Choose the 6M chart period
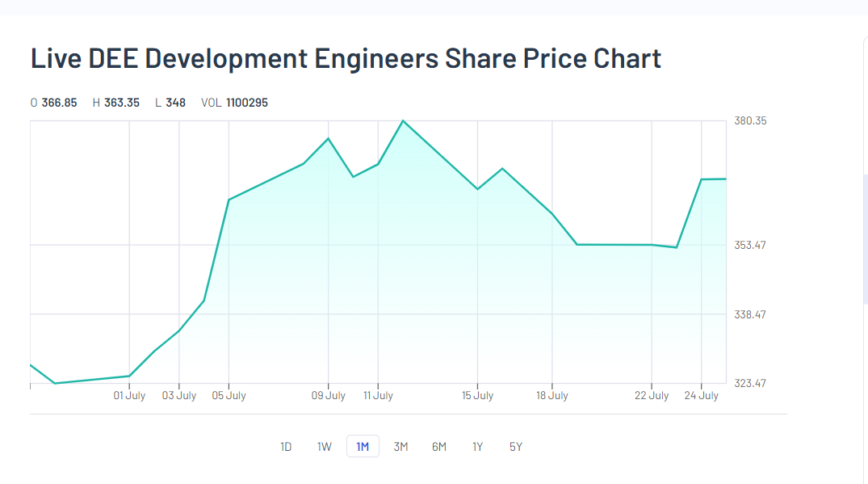Screen dimensions: 868x484 (x=439, y=447)
